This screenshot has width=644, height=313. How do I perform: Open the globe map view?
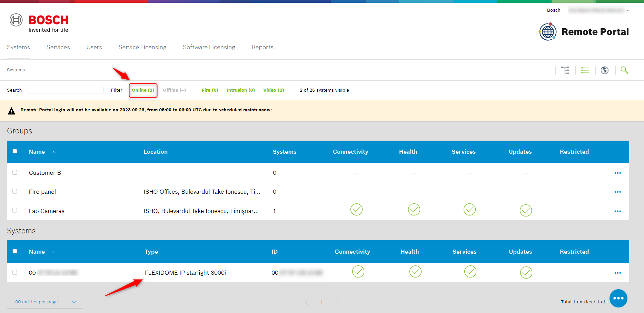pyautogui.click(x=604, y=70)
